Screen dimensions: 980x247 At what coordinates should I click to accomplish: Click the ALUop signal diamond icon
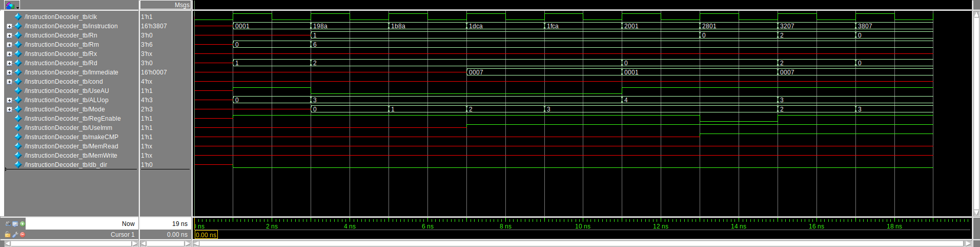(18, 100)
